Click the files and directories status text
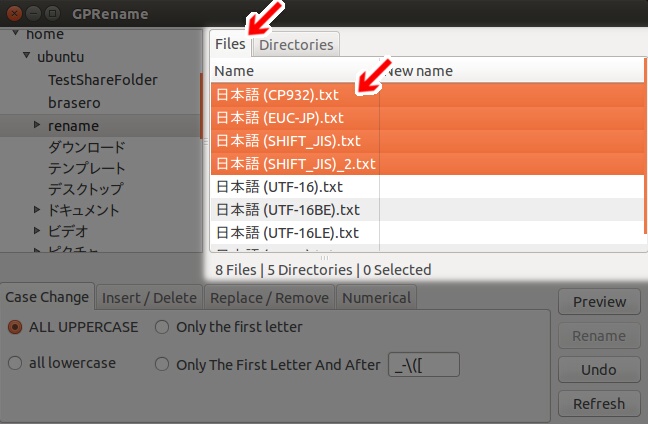Viewport: 648px width, 424px height. [x=323, y=270]
